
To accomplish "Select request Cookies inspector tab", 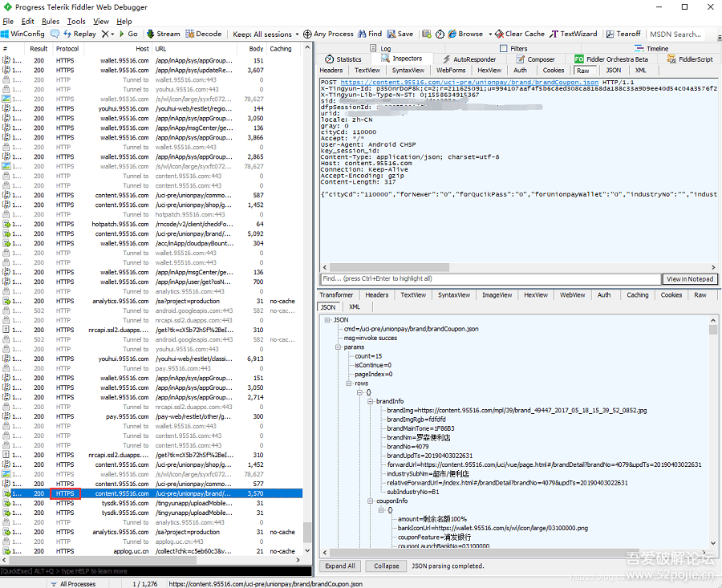I will pyautogui.click(x=553, y=71).
